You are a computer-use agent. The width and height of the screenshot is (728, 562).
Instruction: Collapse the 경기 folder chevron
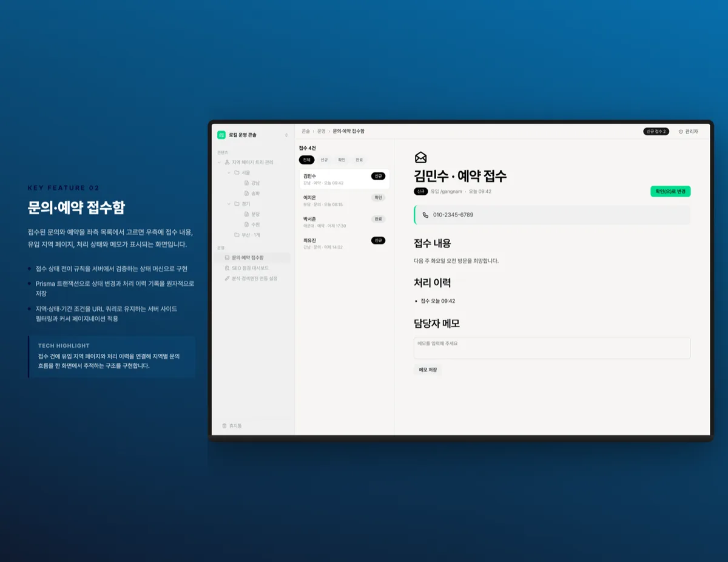pos(229,204)
